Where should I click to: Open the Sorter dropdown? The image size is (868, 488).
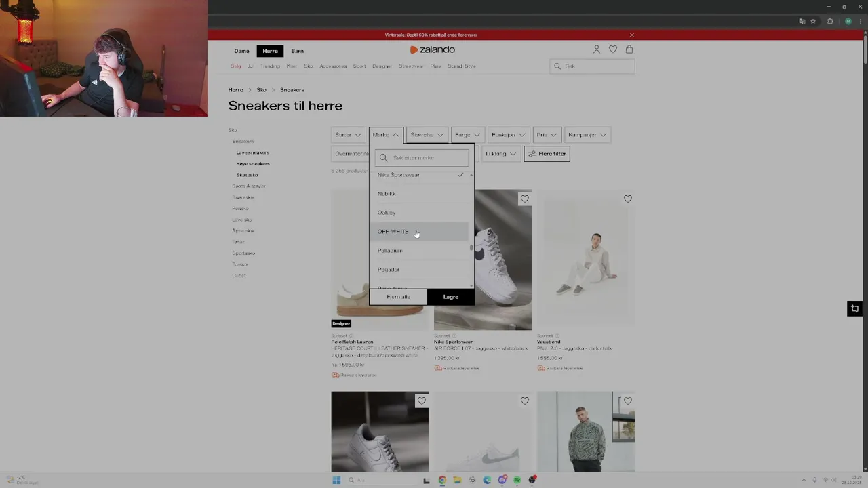(349, 135)
